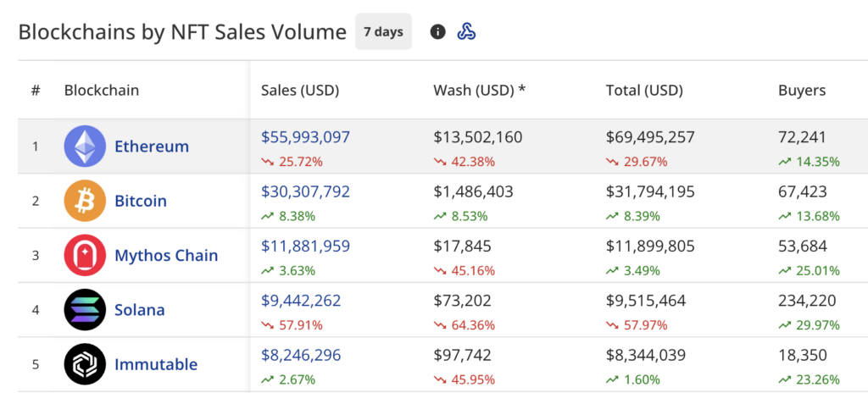Sort by the Wash (USD) column header

[480, 91]
